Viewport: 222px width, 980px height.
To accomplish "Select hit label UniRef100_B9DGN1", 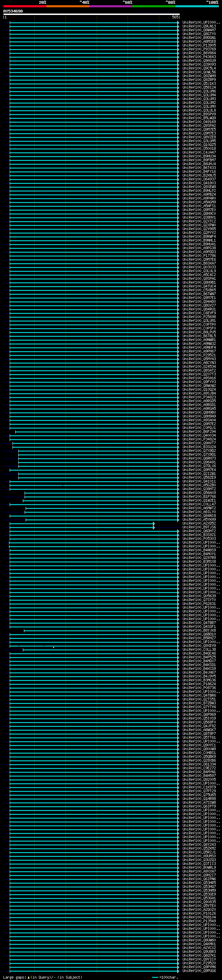I will coord(199,38).
